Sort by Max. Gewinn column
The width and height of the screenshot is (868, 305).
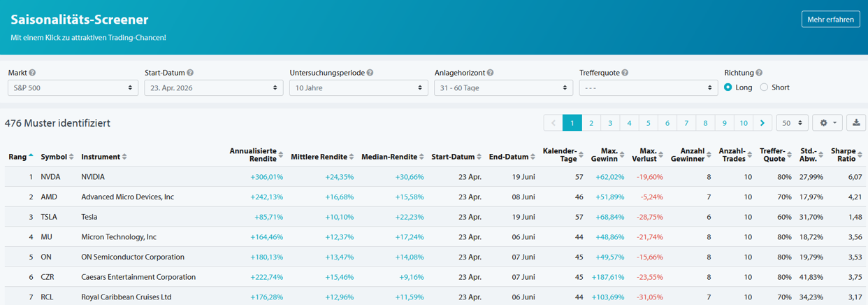pos(608,155)
